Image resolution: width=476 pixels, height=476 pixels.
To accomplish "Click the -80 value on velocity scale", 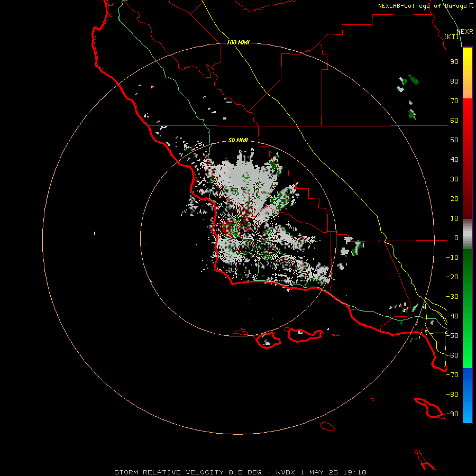I will (x=452, y=395).
